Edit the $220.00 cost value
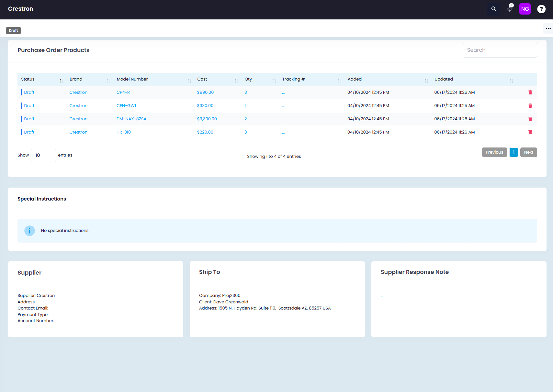 click(205, 132)
